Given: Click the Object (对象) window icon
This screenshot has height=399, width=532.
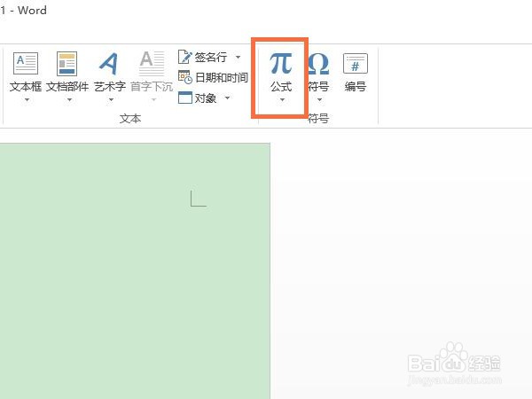Looking at the screenshot, I should 185,98.
